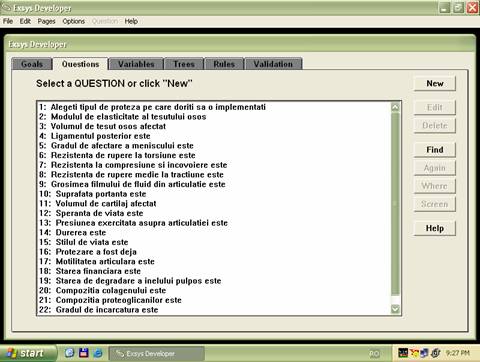Select Exsys Developer taskbar button

pos(157,354)
